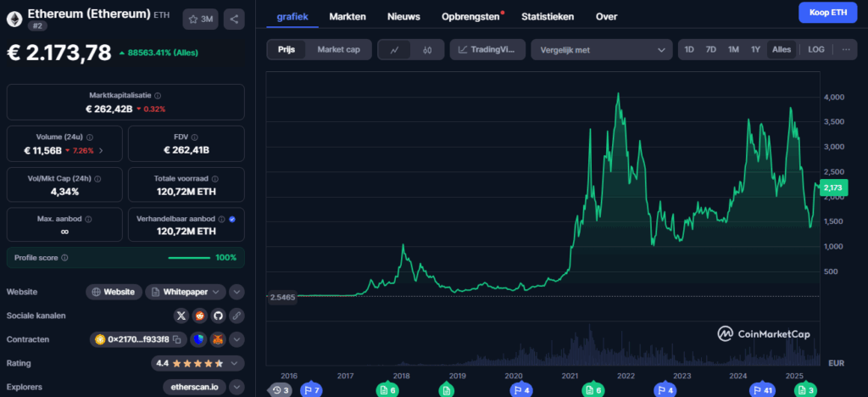
Task: Click the chain link icon in Sociale kanalen
Action: [236, 316]
